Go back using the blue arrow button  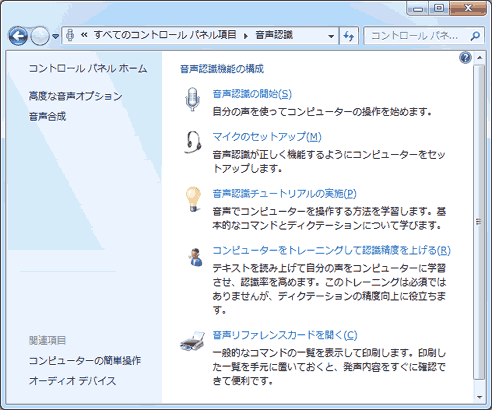tap(18, 36)
